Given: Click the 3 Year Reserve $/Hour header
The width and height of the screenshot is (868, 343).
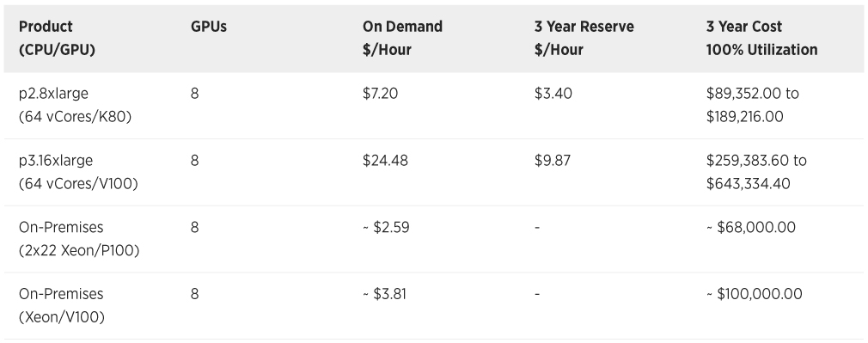Looking at the screenshot, I should pos(584,38).
